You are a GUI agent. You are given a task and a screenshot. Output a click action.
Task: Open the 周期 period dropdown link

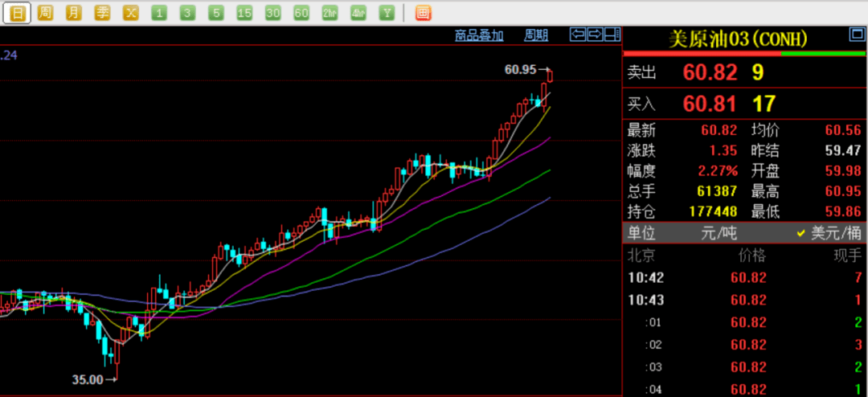(536, 36)
